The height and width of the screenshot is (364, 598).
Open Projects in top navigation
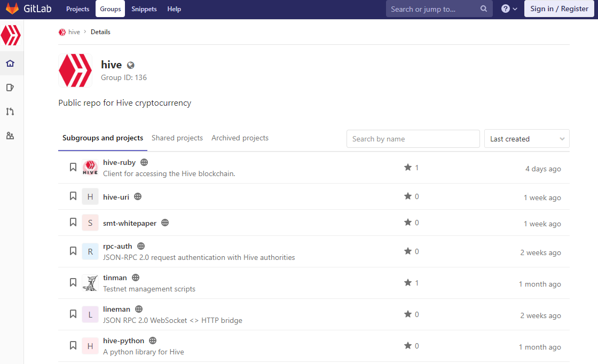click(x=78, y=9)
